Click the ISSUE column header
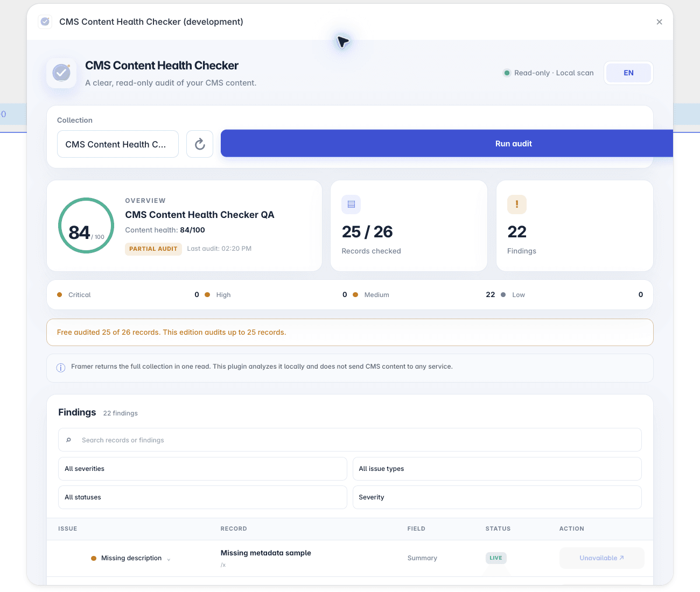This screenshot has width=700, height=592. click(68, 528)
